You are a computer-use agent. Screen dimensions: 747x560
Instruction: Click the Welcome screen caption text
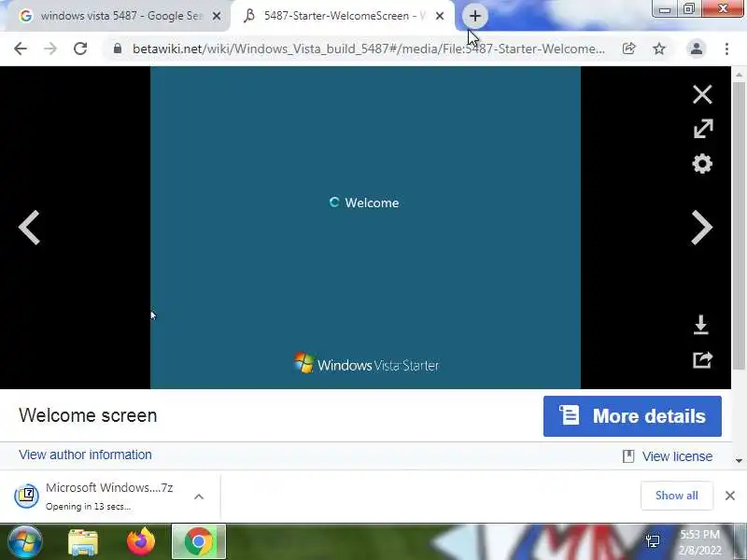click(x=88, y=415)
